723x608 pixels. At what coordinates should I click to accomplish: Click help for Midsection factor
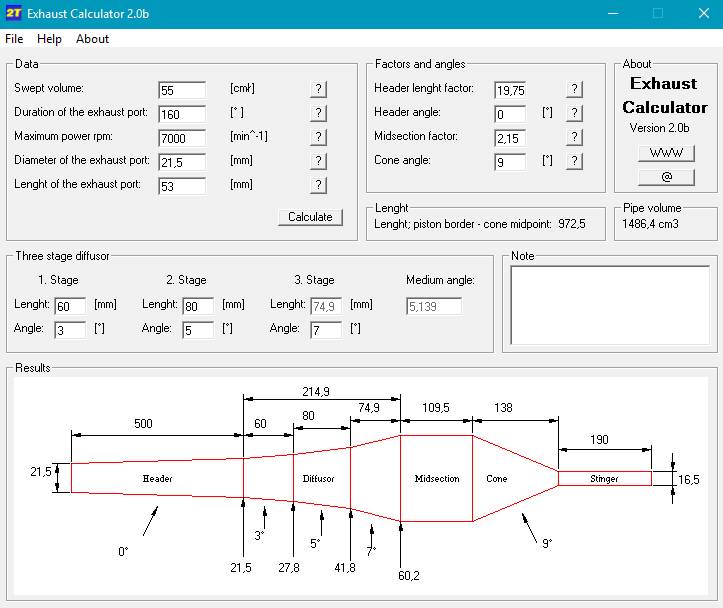click(x=574, y=137)
